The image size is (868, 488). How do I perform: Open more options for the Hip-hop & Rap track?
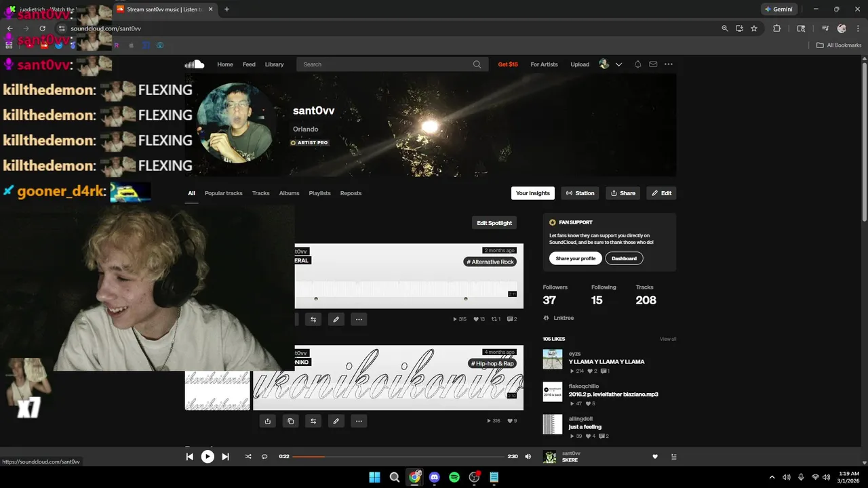tap(359, 421)
